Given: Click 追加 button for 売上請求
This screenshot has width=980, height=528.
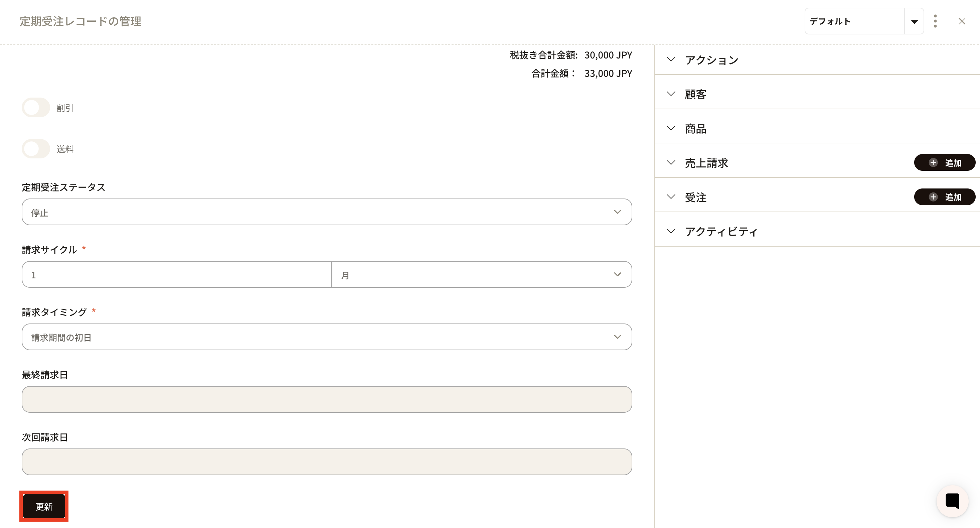Looking at the screenshot, I should (x=944, y=162).
